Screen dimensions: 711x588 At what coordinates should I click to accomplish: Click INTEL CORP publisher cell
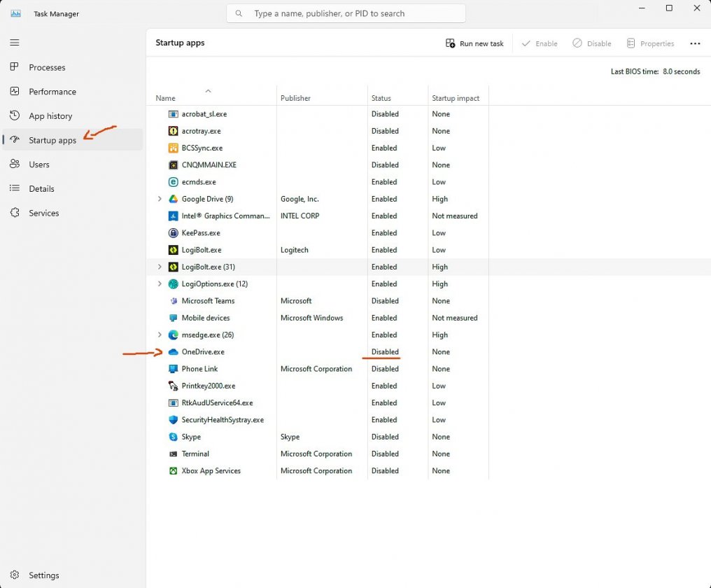pos(300,216)
